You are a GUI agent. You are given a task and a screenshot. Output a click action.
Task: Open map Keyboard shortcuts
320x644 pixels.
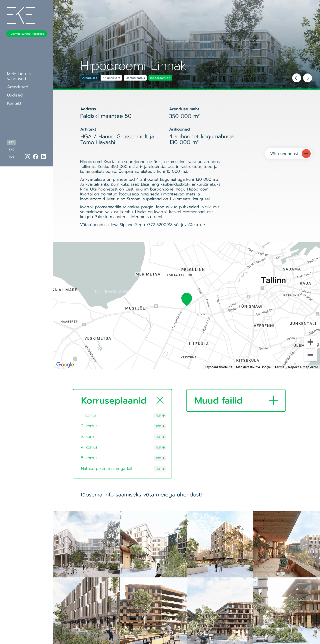218,367
